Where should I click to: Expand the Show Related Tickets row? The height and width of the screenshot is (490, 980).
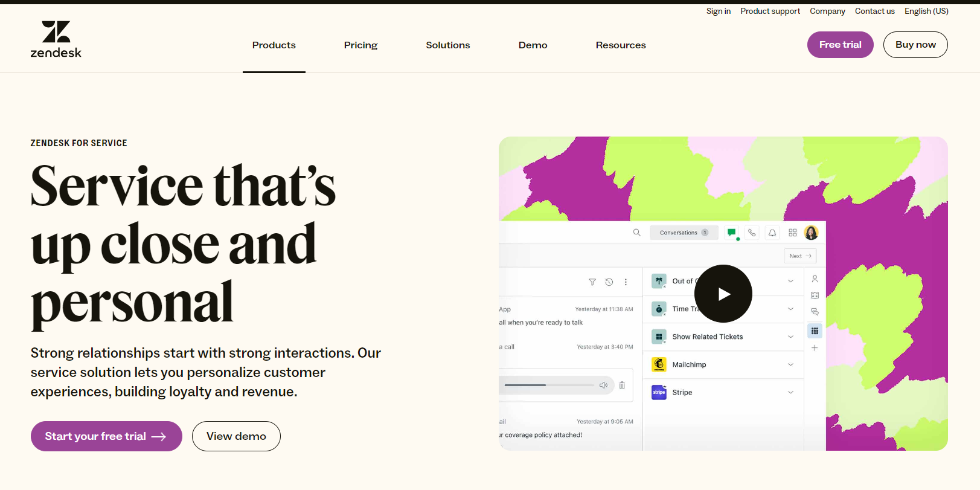tap(790, 337)
